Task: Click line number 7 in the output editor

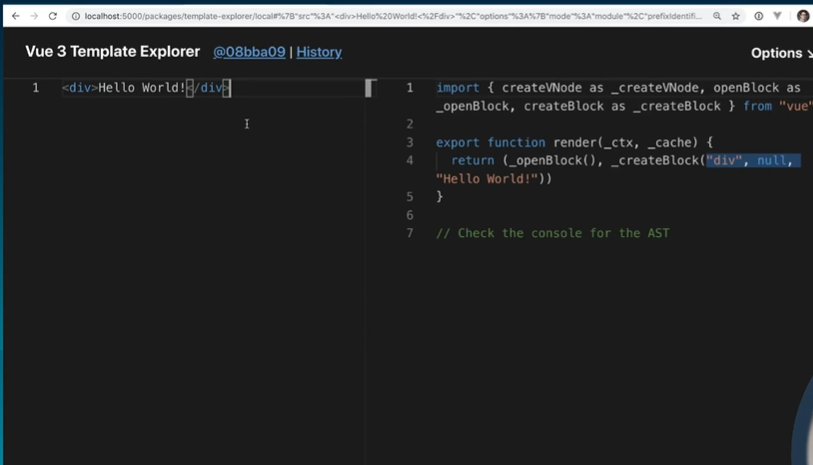Action: click(410, 233)
